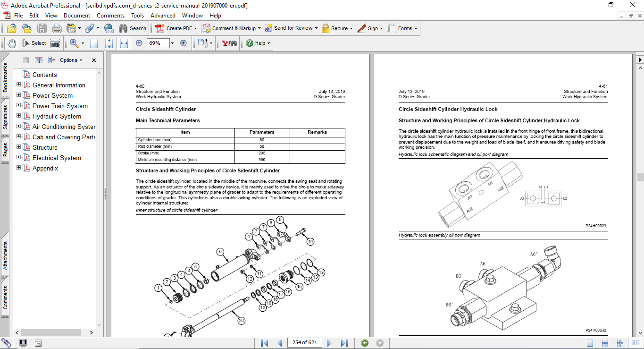This screenshot has height=349, width=644.
Task: Go to the last page
Action: pos(344,343)
